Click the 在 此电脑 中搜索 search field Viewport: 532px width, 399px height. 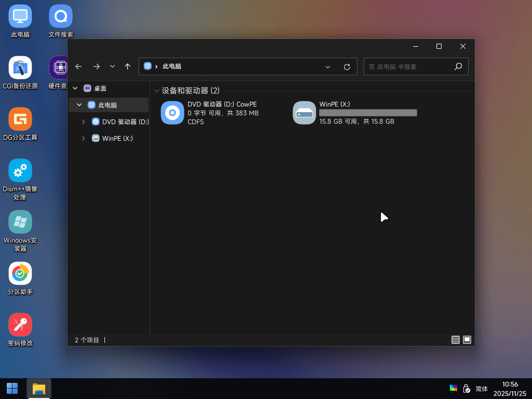[409, 67]
